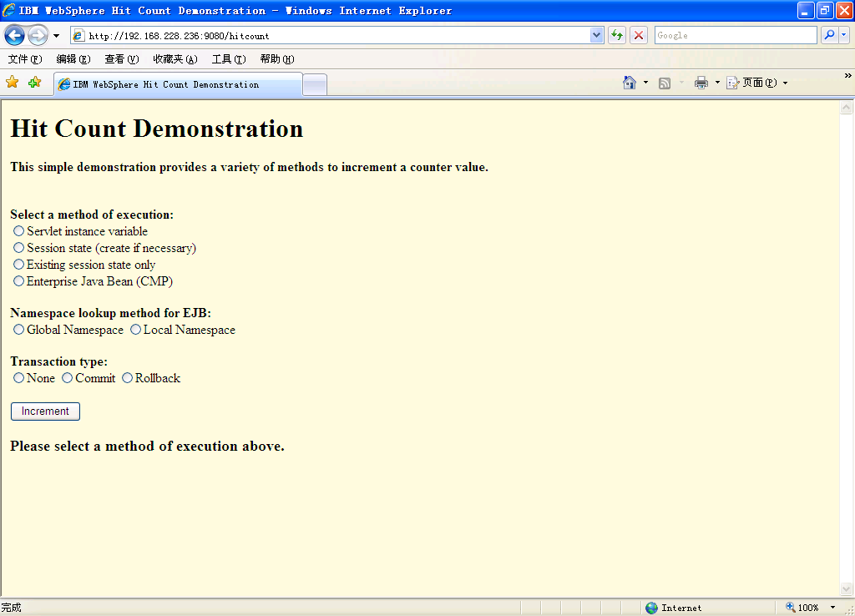The image size is (855, 616).
Task: Click the Print icon in toolbar
Action: 701,83
